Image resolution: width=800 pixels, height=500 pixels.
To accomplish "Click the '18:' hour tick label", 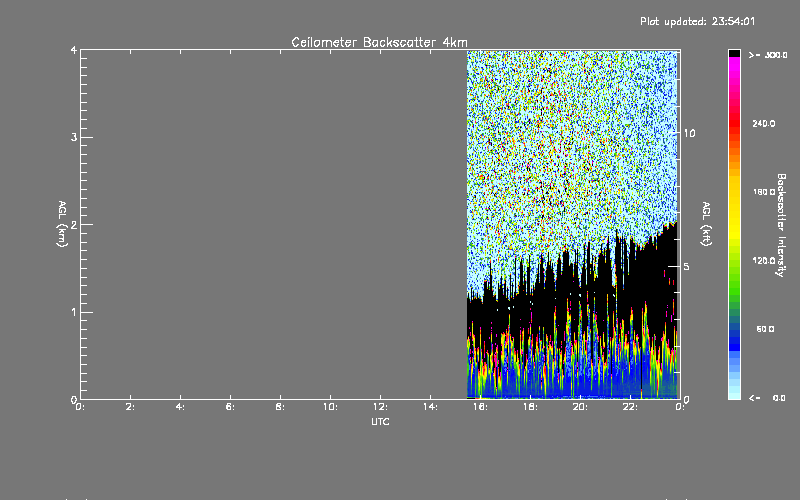I will point(530,407).
